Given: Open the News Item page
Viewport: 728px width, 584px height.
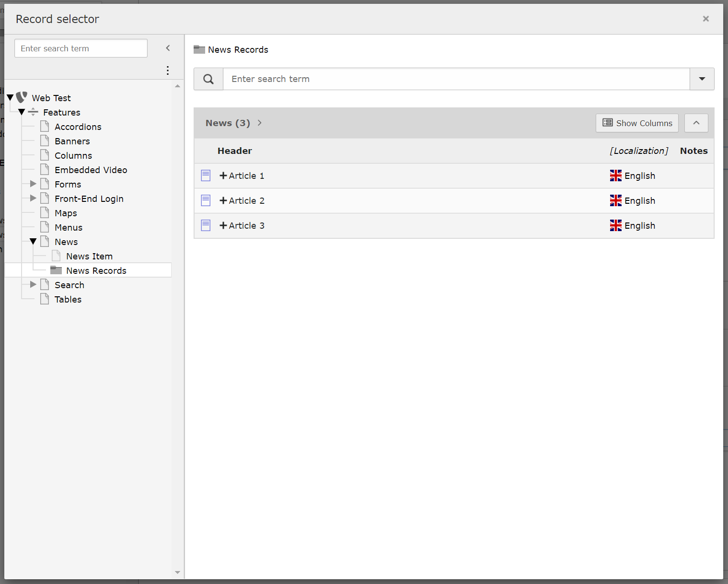Looking at the screenshot, I should click(90, 256).
